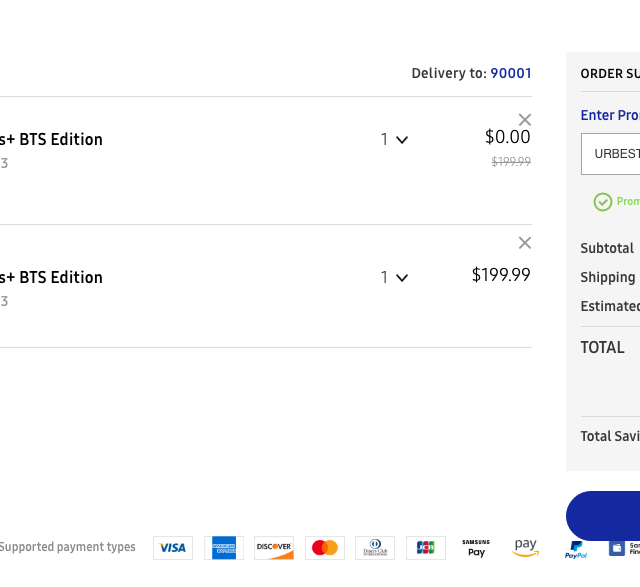Click the Visa payment icon
This screenshot has height=587, width=640.
click(x=173, y=548)
